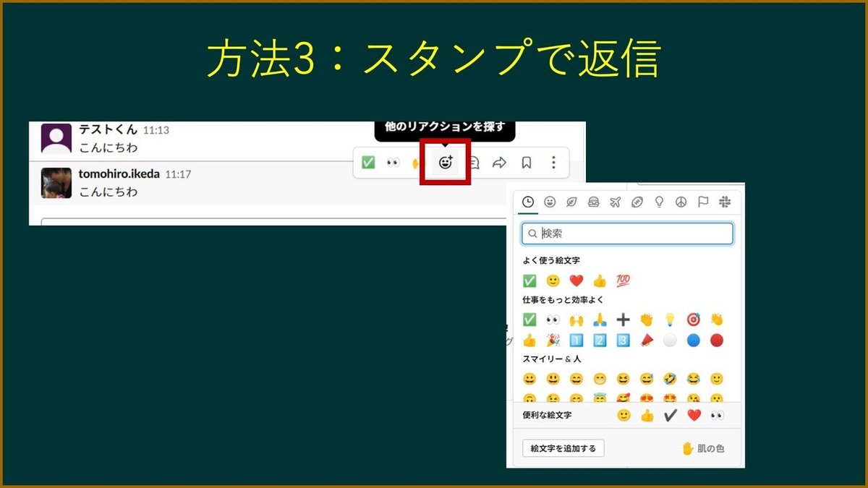This screenshot has width=868, height=488.
Task: Pick the 100 emoji under よく使う絵文字
Action: (623, 281)
